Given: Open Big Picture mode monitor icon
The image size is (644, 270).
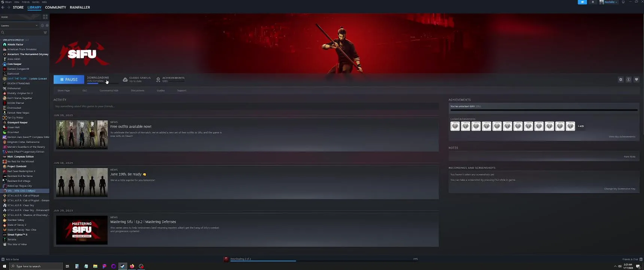Looking at the screenshot, I should (x=623, y=2).
